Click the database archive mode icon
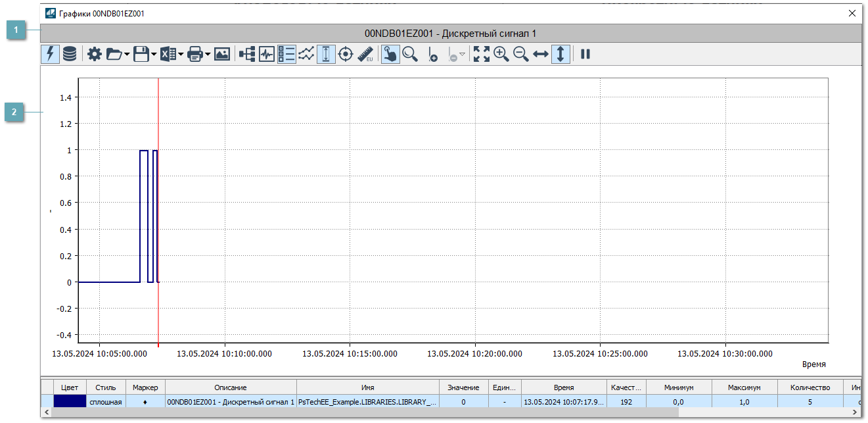This screenshot has width=868, height=423. pyautogui.click(x=70, y=55)
